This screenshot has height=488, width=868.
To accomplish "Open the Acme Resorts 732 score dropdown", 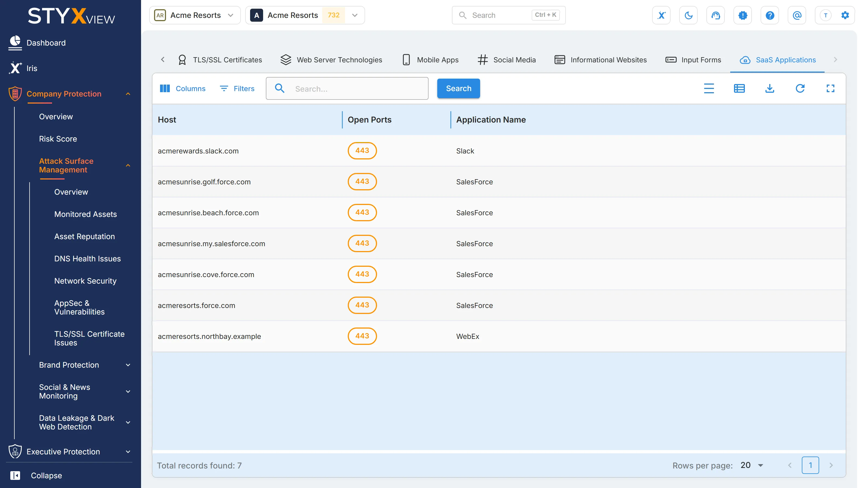I will pos(305,15).
